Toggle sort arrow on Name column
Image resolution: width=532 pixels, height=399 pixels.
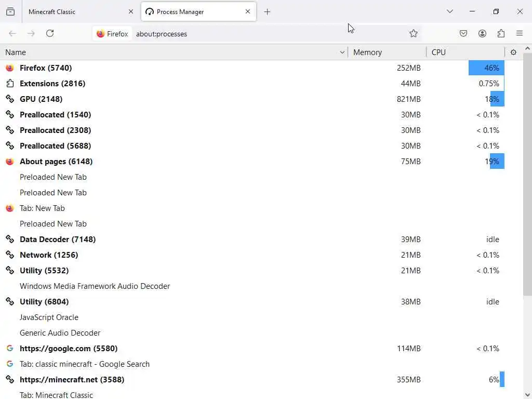click(342, 52)
